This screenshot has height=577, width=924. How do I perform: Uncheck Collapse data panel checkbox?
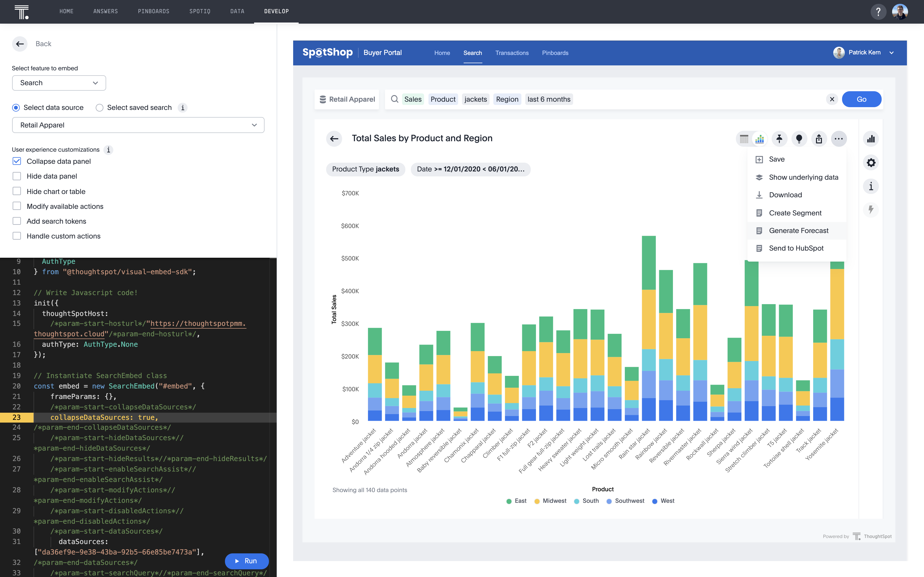[17, 161]
